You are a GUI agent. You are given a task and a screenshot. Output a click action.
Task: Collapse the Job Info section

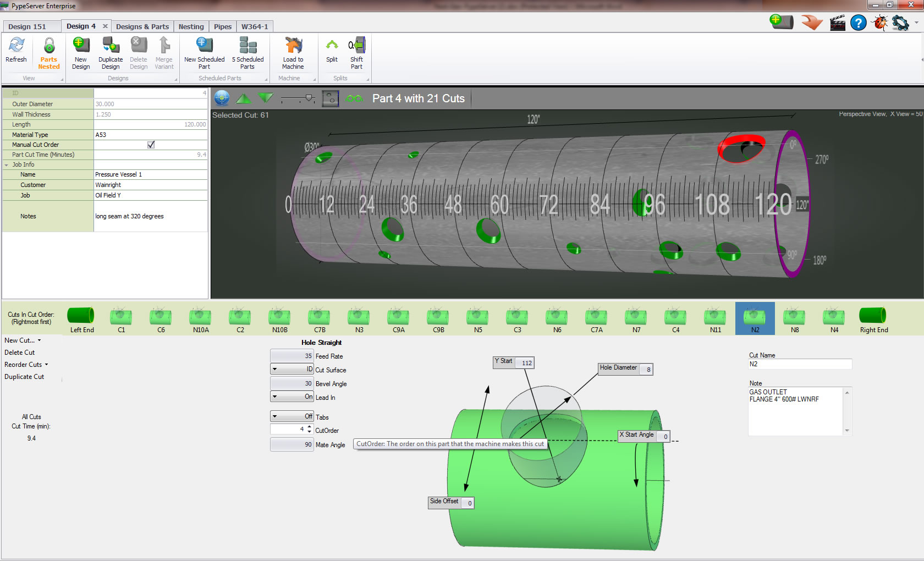7,165
